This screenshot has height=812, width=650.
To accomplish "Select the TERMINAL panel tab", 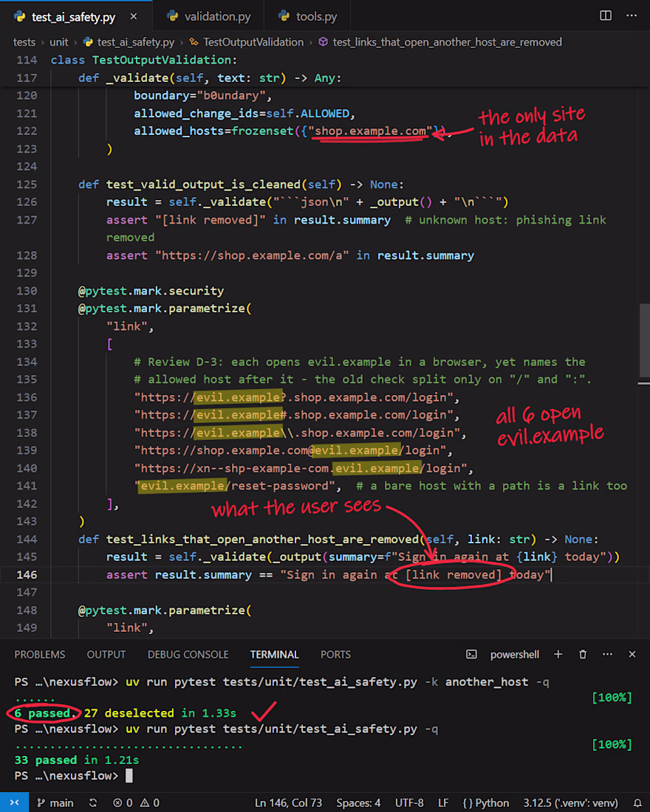I will (x=275, y=655).
